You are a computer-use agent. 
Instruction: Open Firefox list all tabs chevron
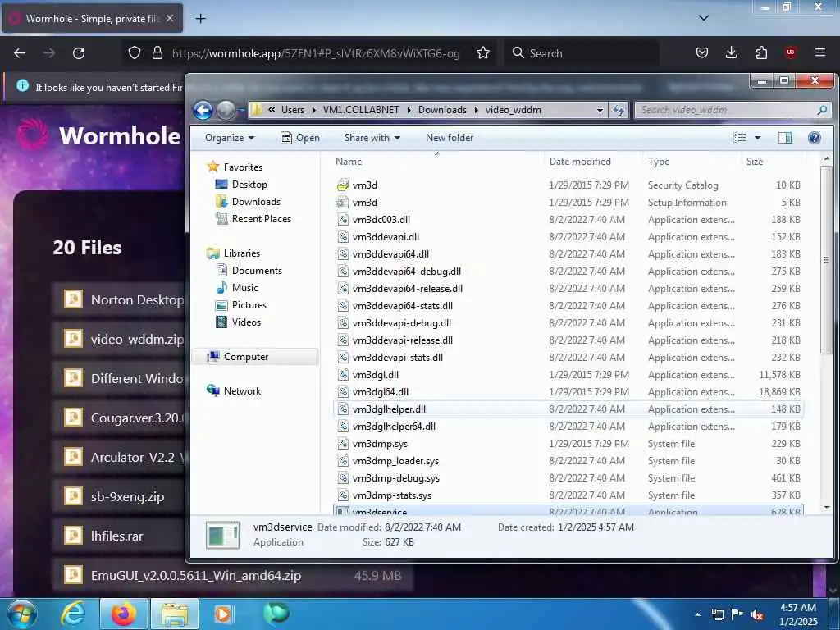click(704, 18)
